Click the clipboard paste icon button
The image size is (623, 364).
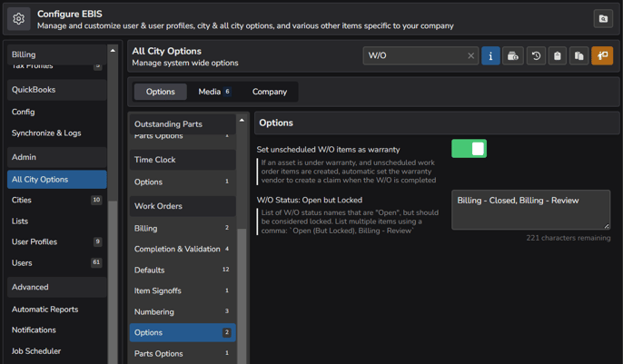pyautogui.click(x=558, y=56)
